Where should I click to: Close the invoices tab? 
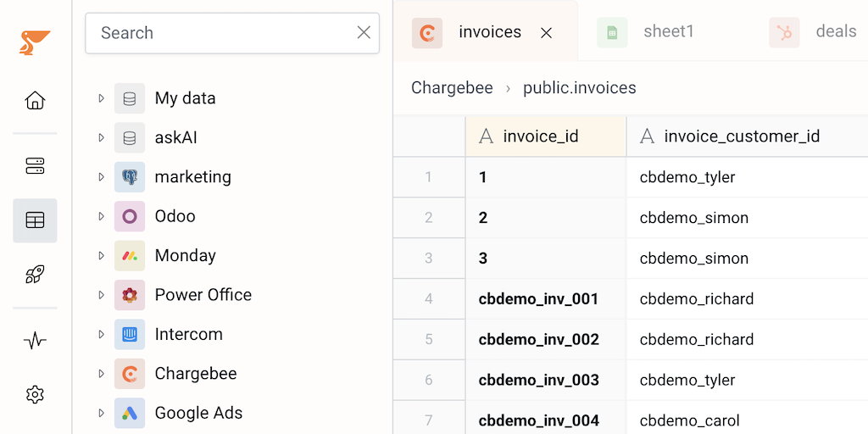[547, 33]
